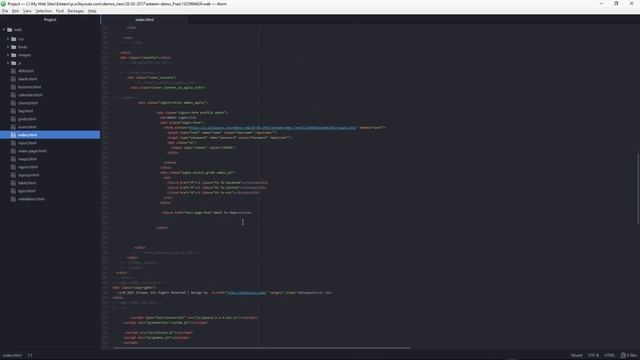Viewport: 640px width, 360px height.
Task: Open calendar.html from the tree
Action: pyautogui.click(x=30, y=95)
